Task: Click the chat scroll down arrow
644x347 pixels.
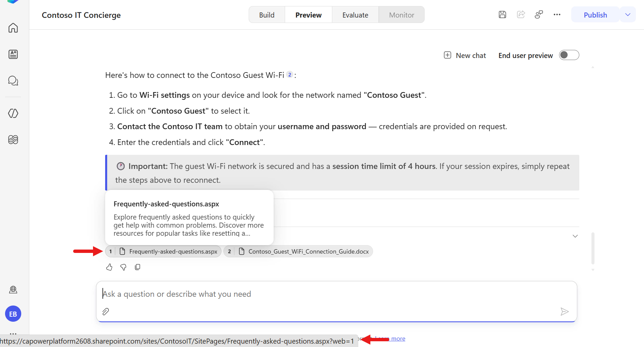Action: pos(593,270)
